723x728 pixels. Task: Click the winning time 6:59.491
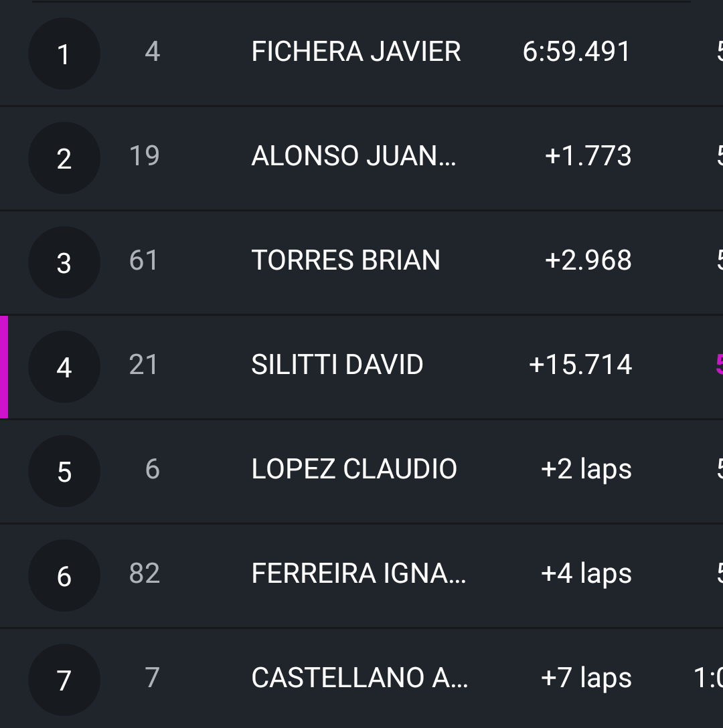(x=576, y=52)
